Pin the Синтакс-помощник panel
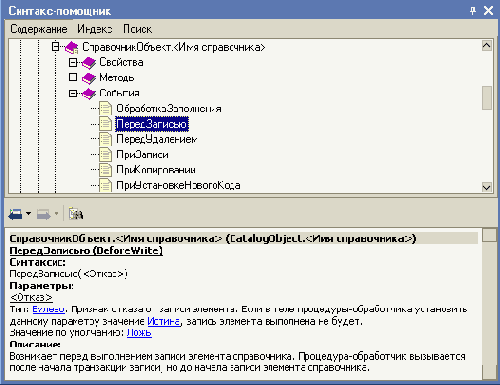This screenshot has width=500, height=385. click(x=473, y=11)
